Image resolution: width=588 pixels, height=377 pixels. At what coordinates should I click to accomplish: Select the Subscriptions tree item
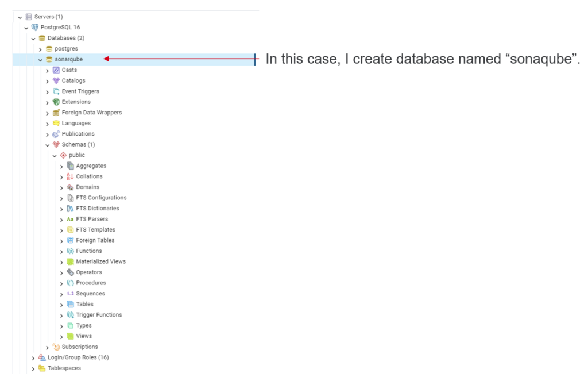80,347
